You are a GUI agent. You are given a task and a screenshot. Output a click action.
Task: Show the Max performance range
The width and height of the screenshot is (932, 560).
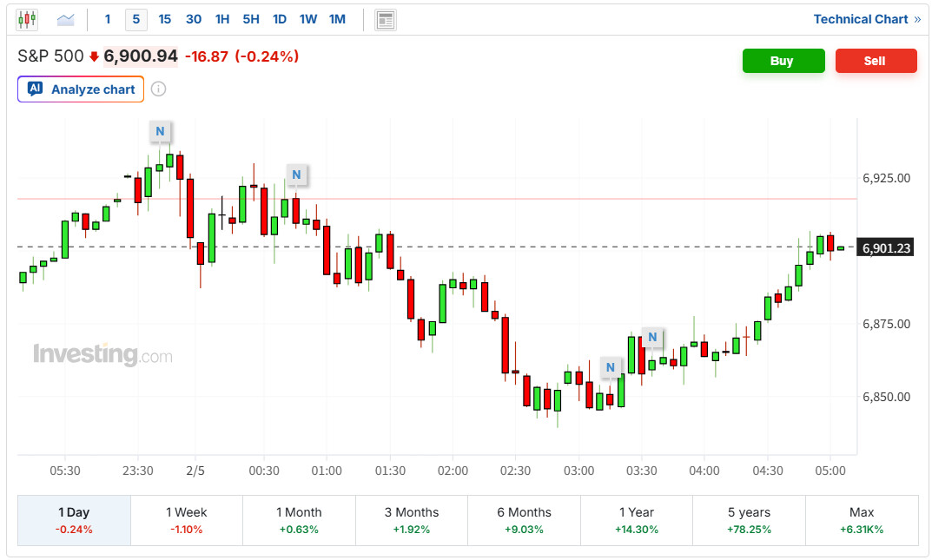[862, 520]
